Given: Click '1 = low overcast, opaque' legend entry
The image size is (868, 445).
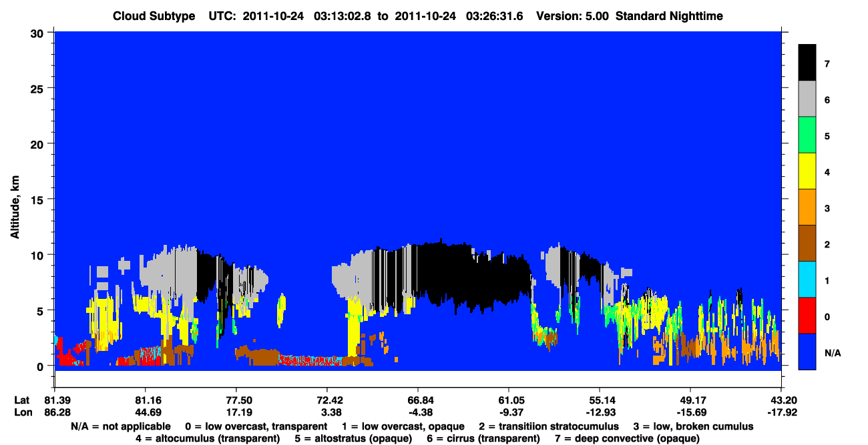Looking at the screenshot, I should click(403, 426).
